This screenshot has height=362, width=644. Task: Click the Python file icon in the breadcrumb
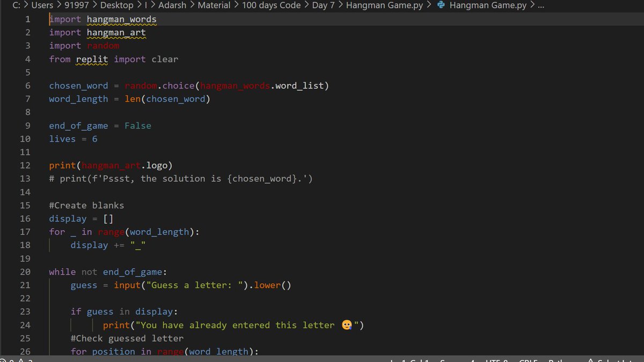[441, 5]
